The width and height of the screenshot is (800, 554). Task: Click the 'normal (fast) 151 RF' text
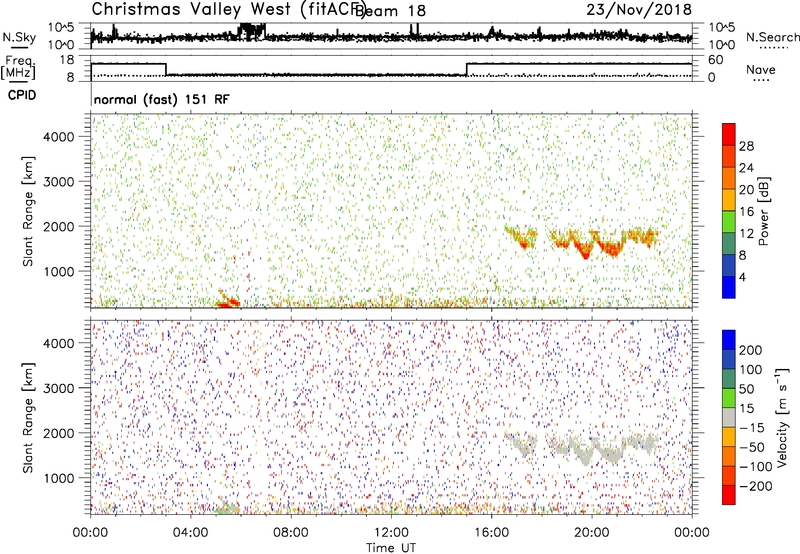(162, 99)
